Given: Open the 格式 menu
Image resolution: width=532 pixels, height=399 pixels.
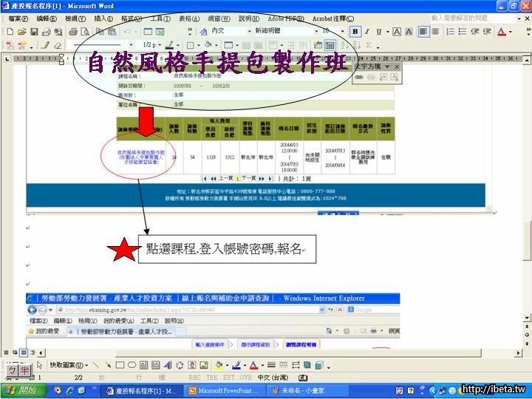Looking at the screenshot, I should point(131,18).
